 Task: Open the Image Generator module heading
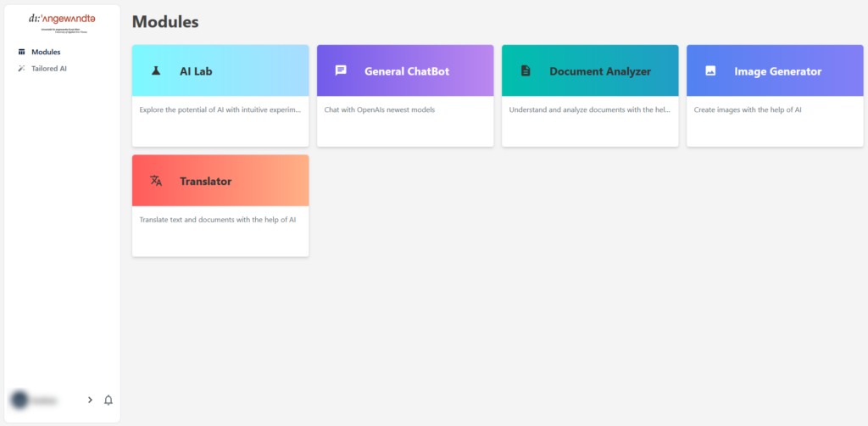[777, 71]
